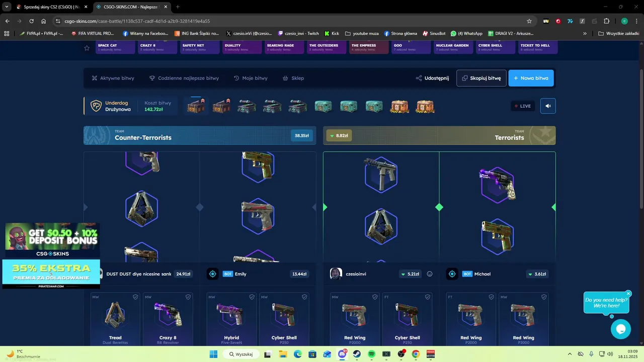
Task: Select the SEARING RAGE recent drop
Action: pyautogui.click(x=284, y=47)
